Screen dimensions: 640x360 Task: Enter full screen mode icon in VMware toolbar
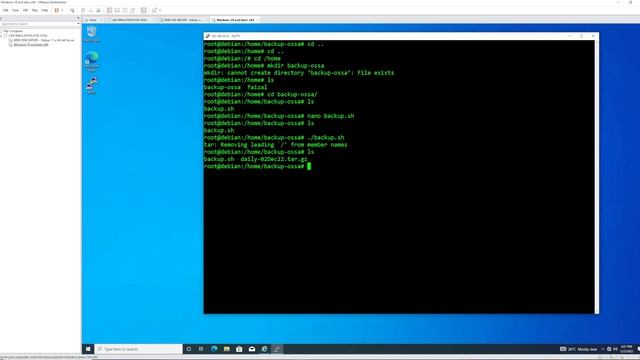click(125, 10)
